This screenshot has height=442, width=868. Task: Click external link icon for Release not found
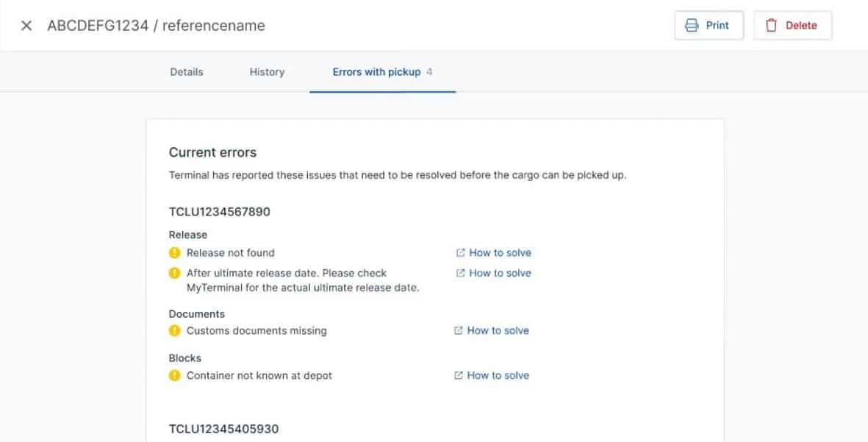tap(460, 253)
